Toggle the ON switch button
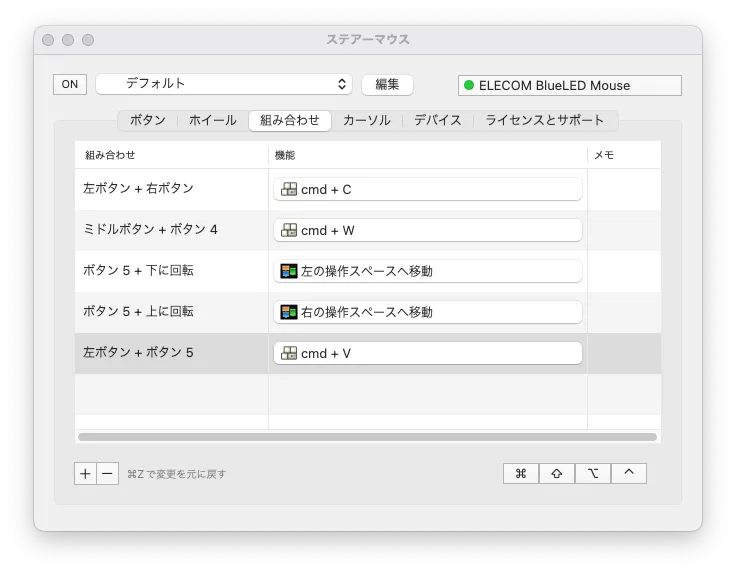Viewport: 736px width, 573px height. tap(70, 84)
